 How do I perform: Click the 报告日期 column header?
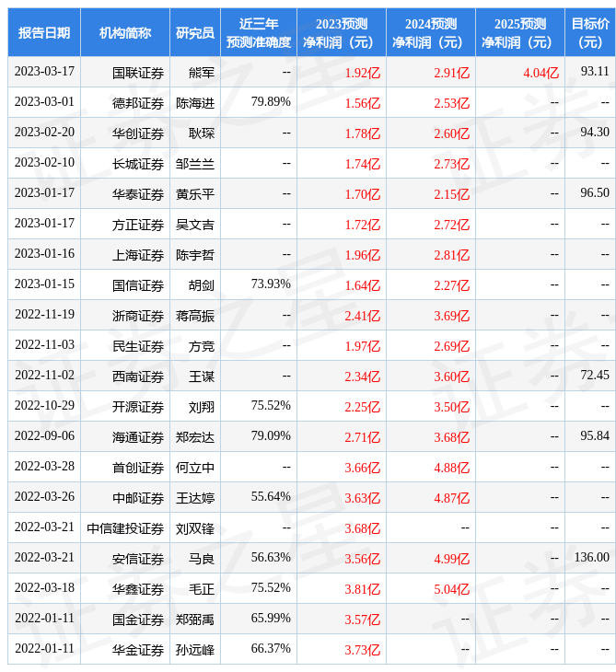click(44, 32)
